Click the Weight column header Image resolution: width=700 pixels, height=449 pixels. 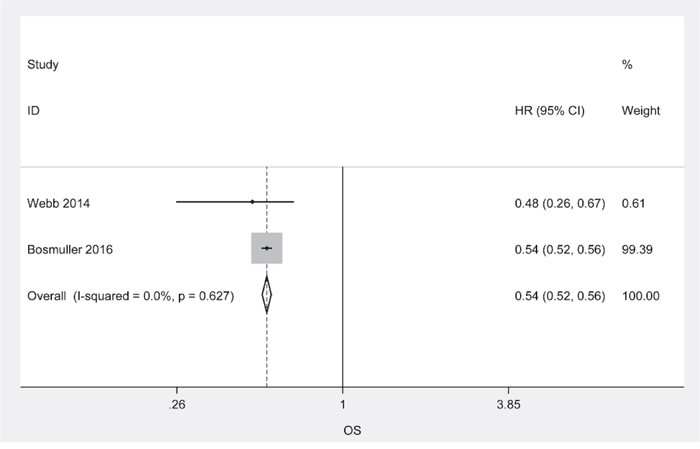[641, 111]
